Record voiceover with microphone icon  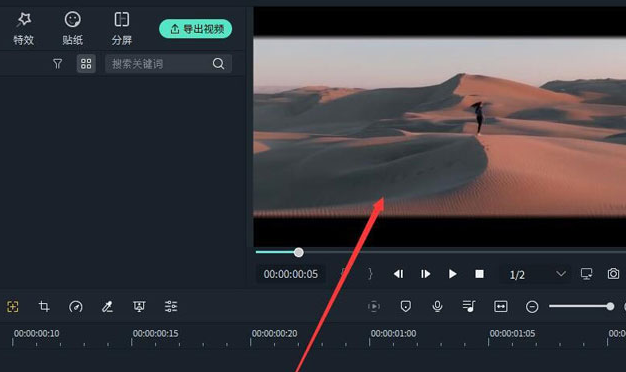[x=437, y=307]
